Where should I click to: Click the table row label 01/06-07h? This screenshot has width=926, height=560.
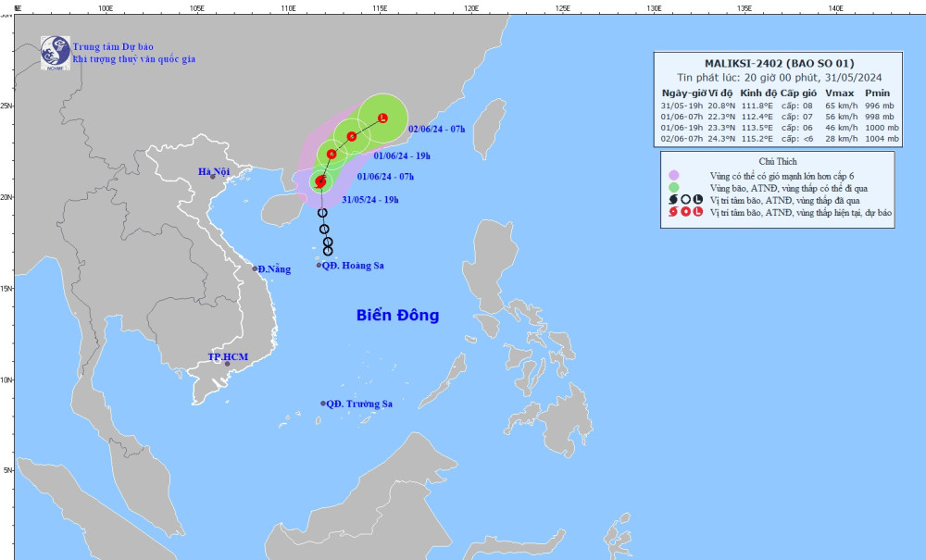point(682,117)
